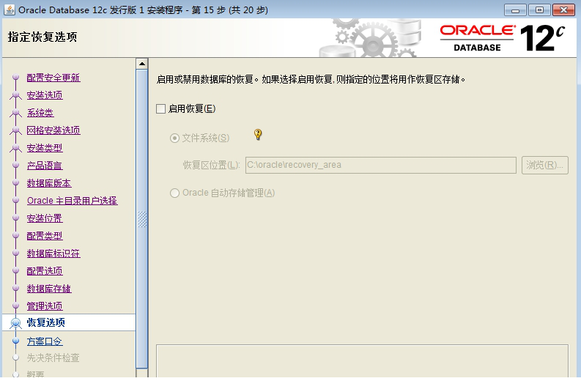Click step node icon beside 系统类

[15, 113]
